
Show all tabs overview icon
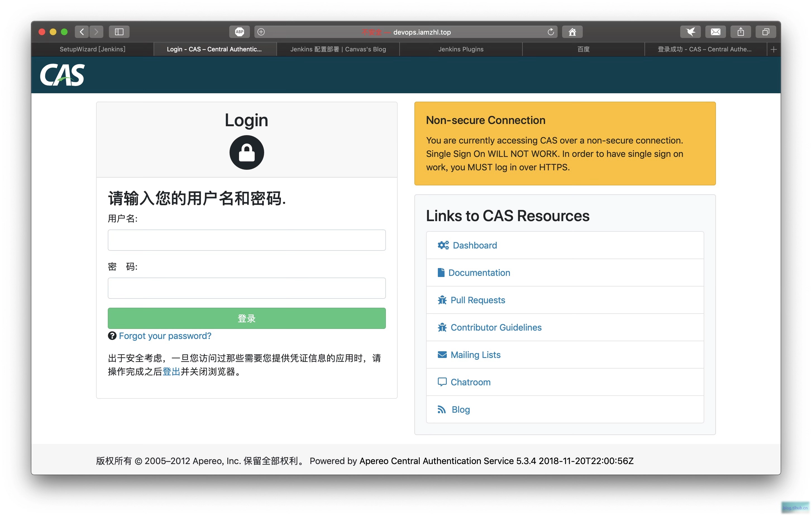click(x=766, y=32)
